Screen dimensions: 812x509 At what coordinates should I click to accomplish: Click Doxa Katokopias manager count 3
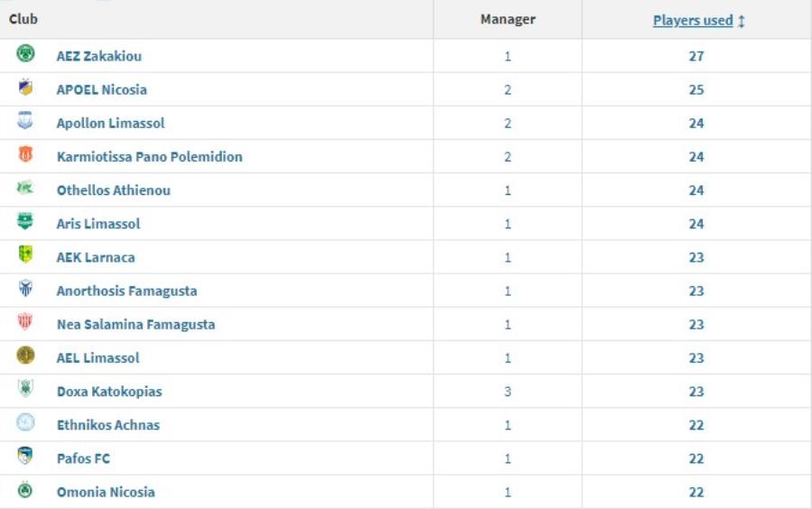click(x=507, y=392)
